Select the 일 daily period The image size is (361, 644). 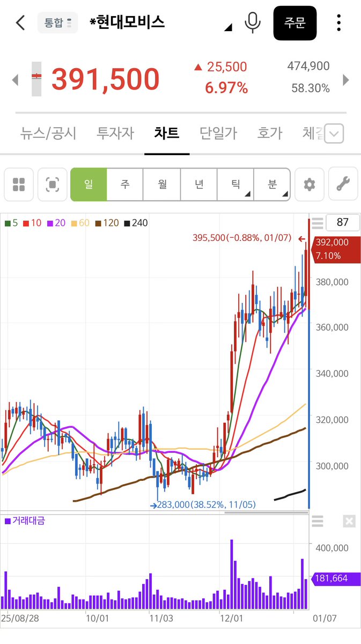tap(89, 185)
